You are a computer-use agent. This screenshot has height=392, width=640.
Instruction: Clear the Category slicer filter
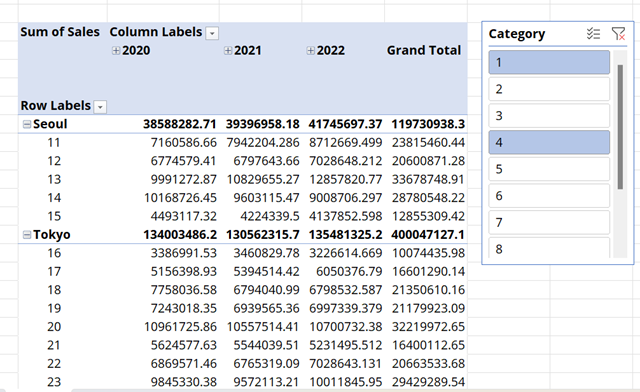(618, 33)
